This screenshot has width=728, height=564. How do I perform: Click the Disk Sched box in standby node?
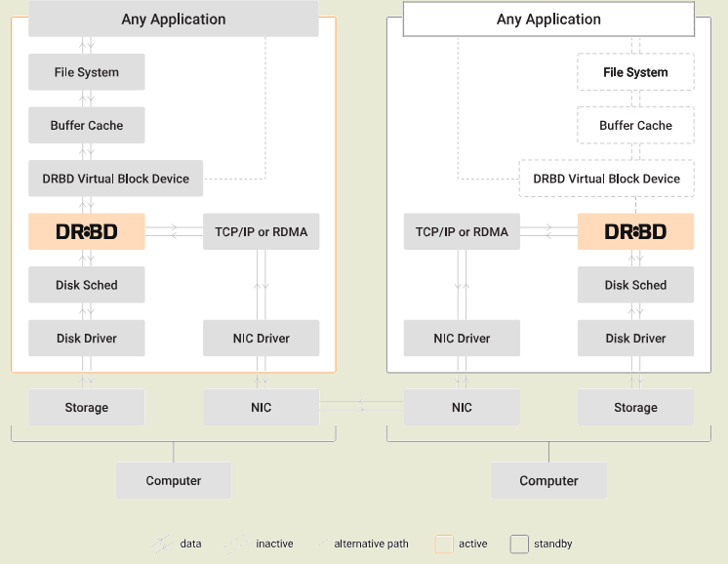point(635,285)
